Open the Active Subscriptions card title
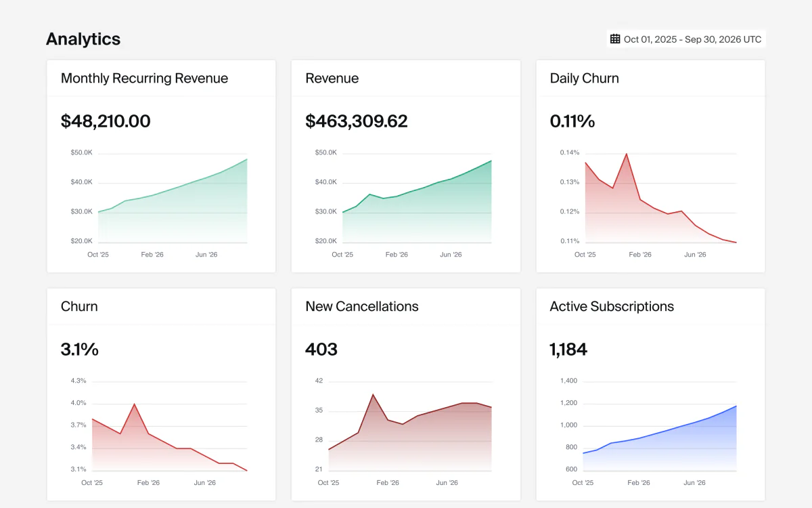The width and height of the screenshot is (812, 508). (x=612, y=306)
